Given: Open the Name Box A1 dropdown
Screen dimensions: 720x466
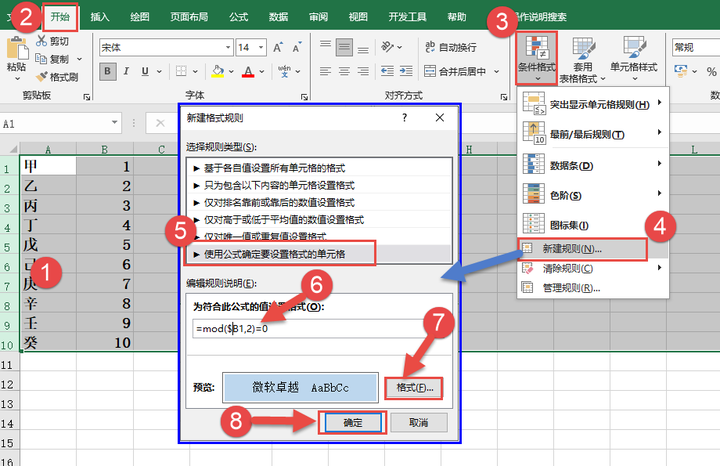Looking at the screenshot, I should (x=115, y=123).
